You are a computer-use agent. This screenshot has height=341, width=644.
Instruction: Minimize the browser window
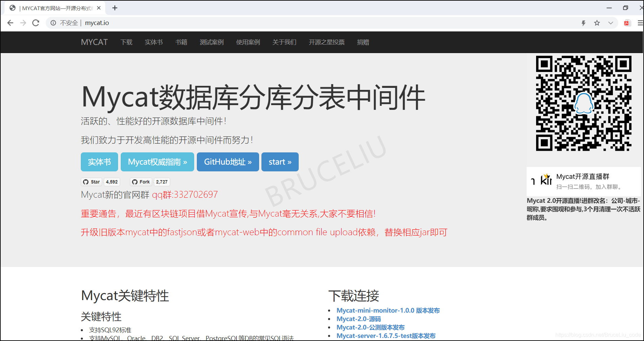tap(609, 8)
